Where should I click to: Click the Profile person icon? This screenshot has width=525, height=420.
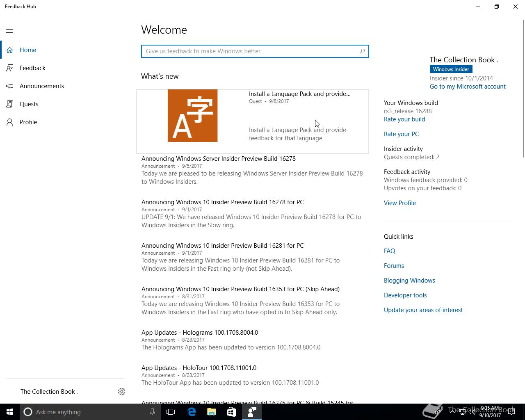(10, 122)
